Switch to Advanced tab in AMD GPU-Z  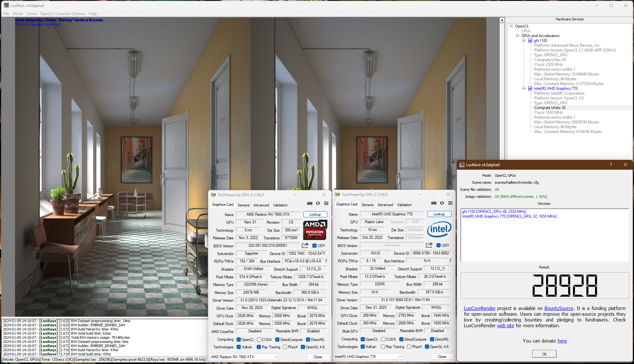pos(261,205)
